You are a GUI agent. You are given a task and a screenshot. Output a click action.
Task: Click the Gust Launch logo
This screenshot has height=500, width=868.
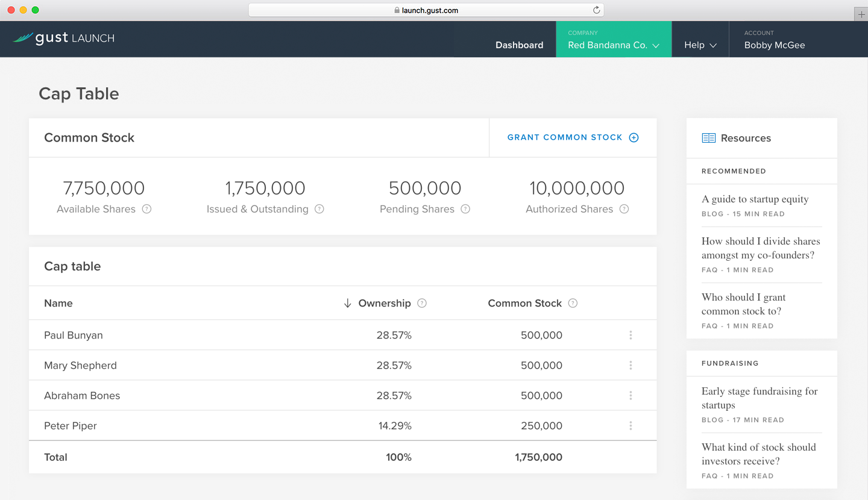(64, 39)
